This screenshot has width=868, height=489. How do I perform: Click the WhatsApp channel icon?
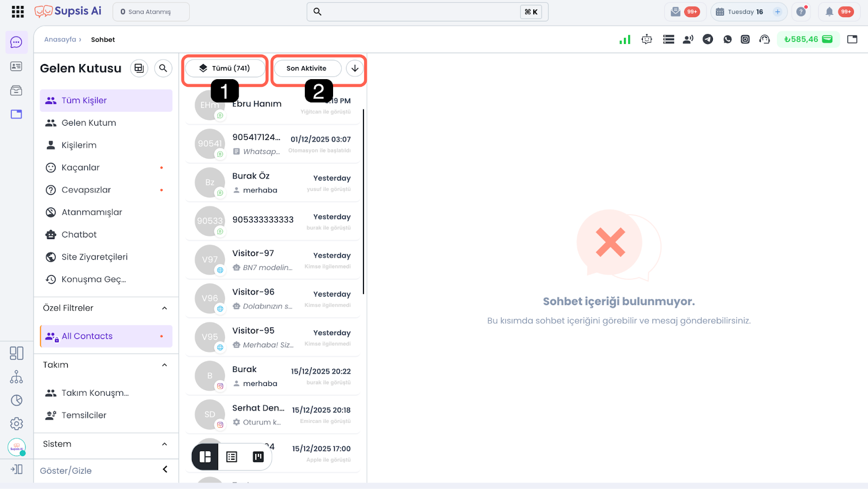tap(727, 39)
